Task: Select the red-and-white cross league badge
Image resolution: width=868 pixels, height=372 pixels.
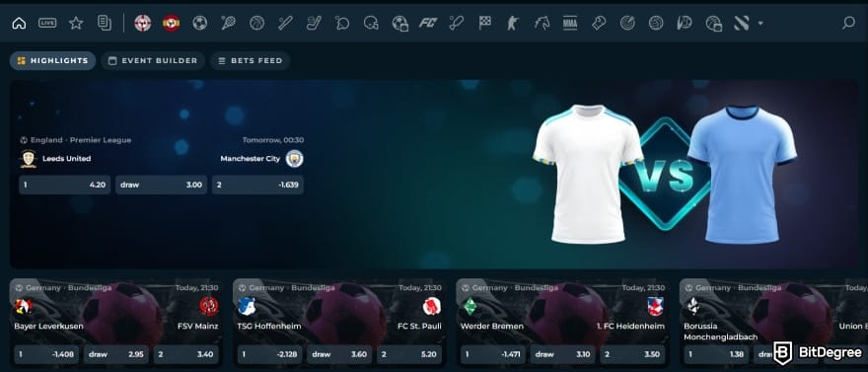Action: click(x=143, y=24)
